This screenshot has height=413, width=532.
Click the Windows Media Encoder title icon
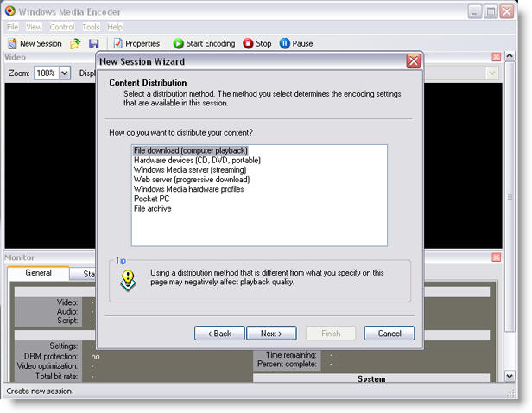pyautogui.click(x=9, y=11)
